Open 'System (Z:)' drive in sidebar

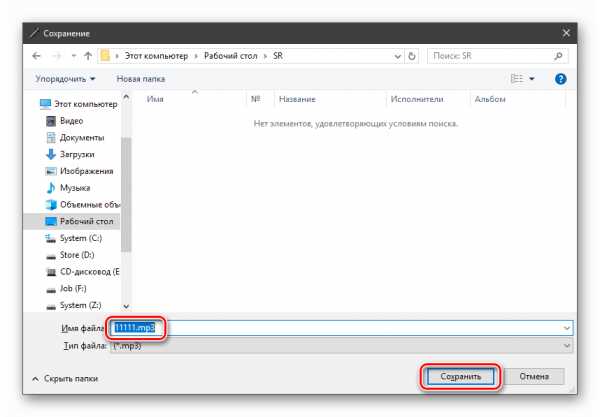[80, 305]
